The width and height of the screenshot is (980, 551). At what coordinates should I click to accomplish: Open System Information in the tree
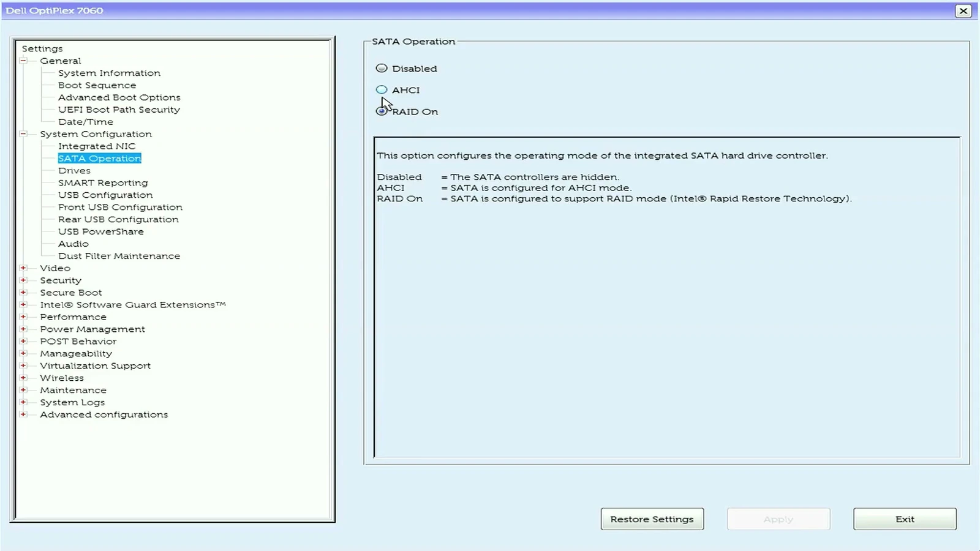pyautogui.click(x=109, y=73)
